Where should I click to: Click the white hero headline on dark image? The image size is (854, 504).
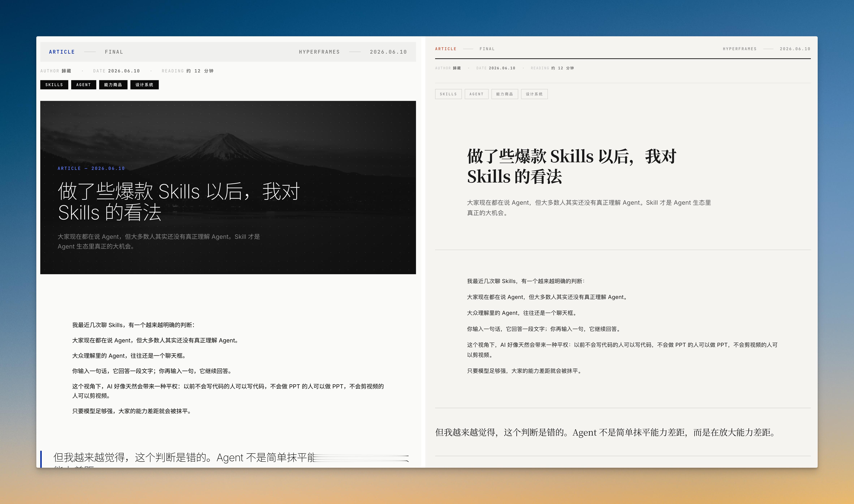(x=179, y=201)
